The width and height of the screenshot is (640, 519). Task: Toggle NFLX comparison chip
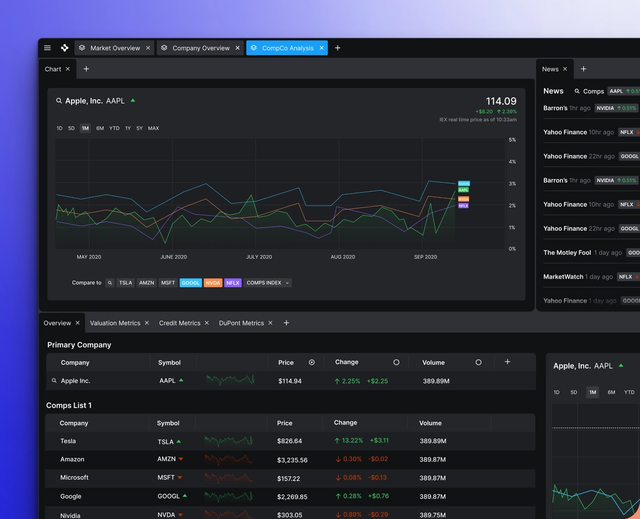point(233,283)
